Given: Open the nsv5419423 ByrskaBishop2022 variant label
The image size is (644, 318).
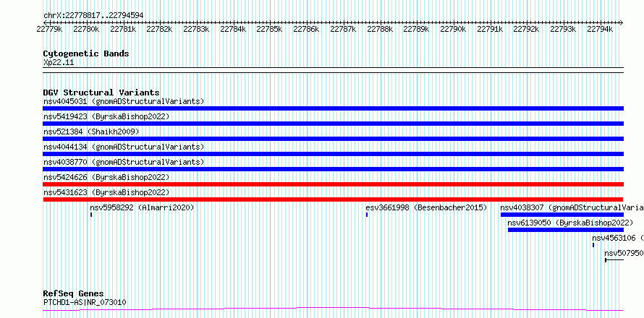Looking at the screenshot, I should tap(106, 116).
